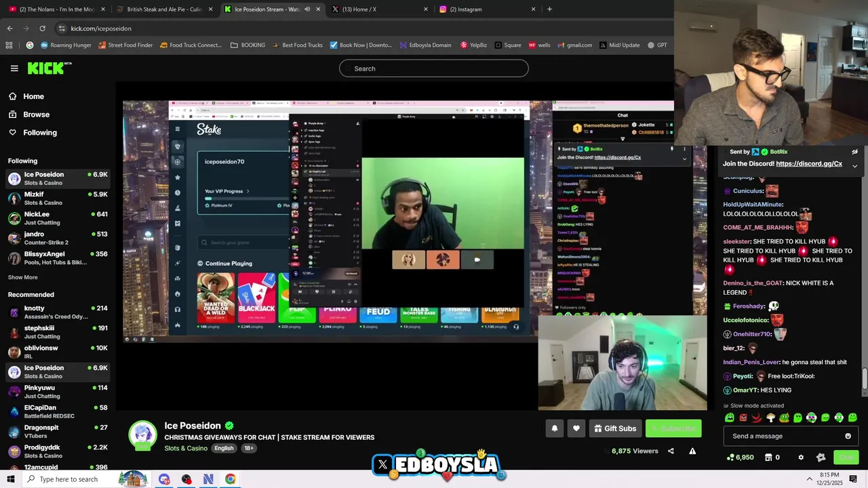Open knotty recommended channel

57,312
